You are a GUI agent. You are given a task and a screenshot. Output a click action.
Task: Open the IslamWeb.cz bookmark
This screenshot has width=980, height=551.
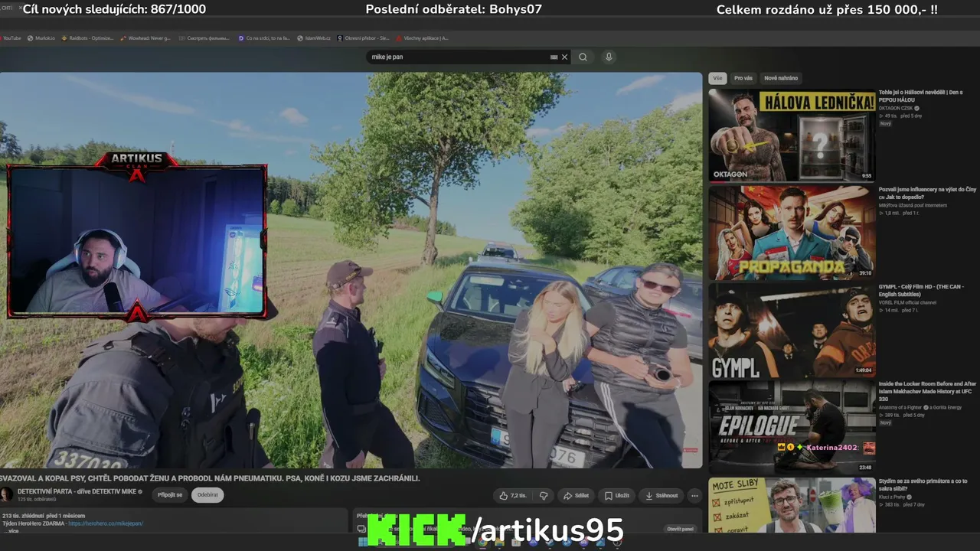pos(314,37)
